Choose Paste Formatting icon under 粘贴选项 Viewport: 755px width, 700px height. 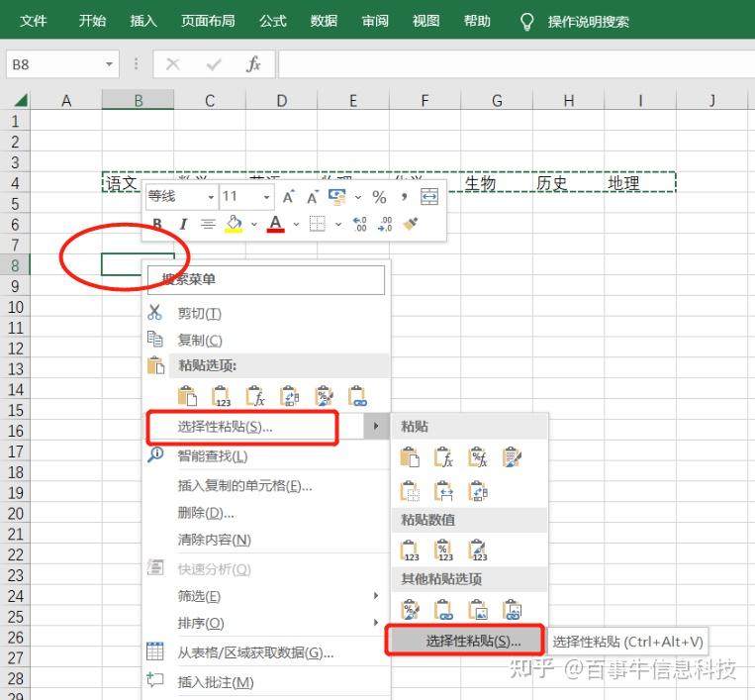click(x=324, y=396)
